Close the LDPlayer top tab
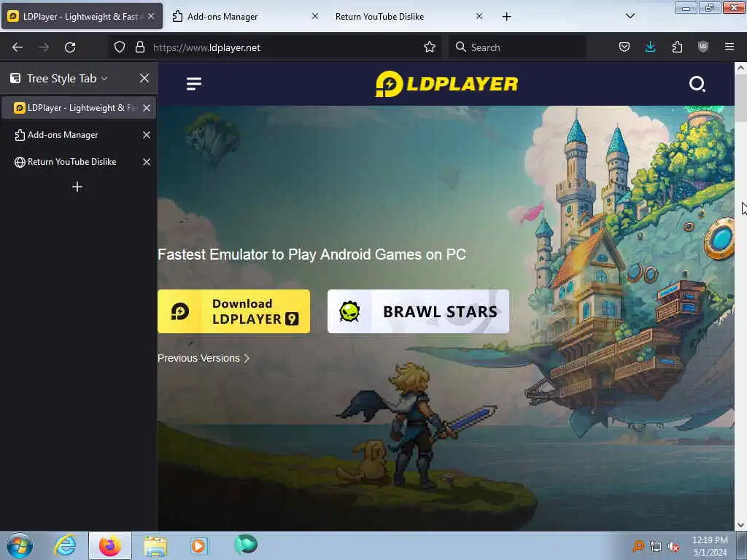 coord(150,16)
